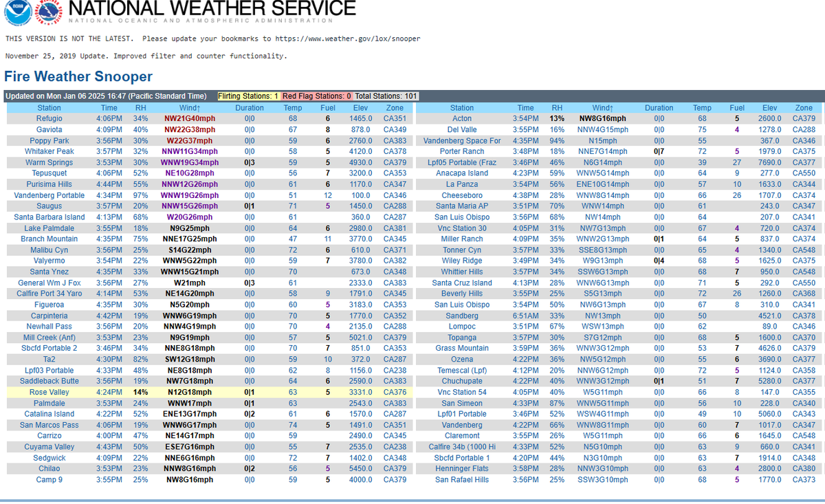Screen dimensions: 825x504
Task: Select elevation 7690.0 for Lpf05 Portable
Action: [770, 162]
